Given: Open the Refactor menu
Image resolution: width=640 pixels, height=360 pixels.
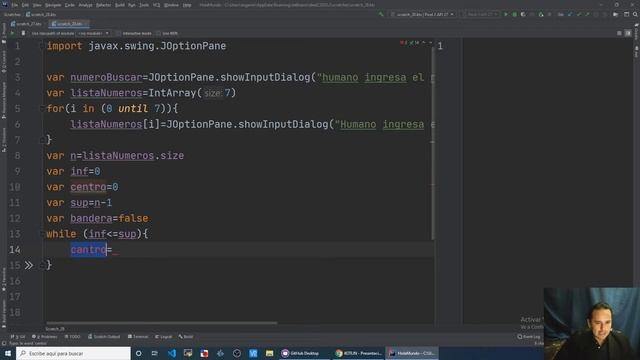Looking at the screenshot, I should (x=103, y=5).
